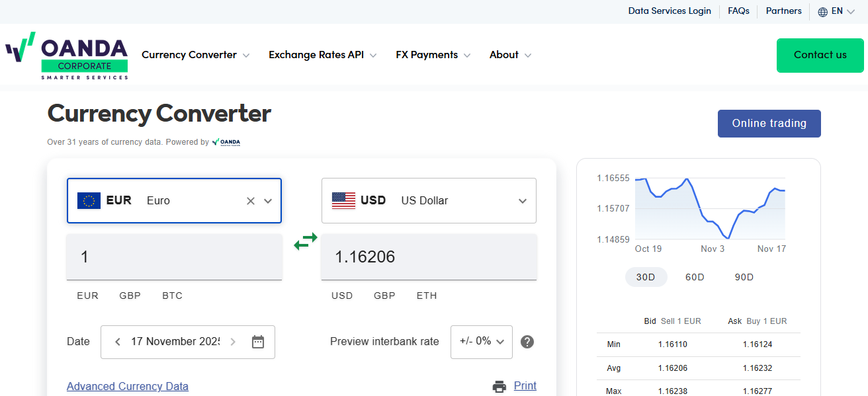Go to previous date using left arrow
Screen dimensions: 868x396
point(118,342)
